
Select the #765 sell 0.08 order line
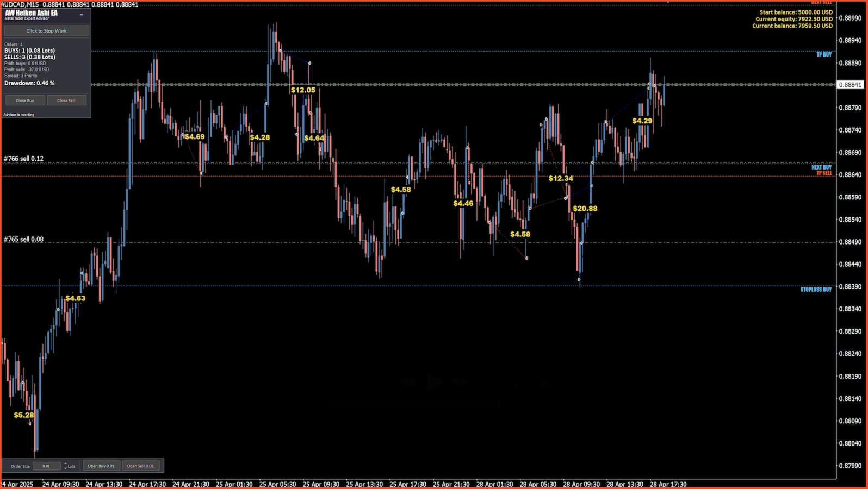23,239
